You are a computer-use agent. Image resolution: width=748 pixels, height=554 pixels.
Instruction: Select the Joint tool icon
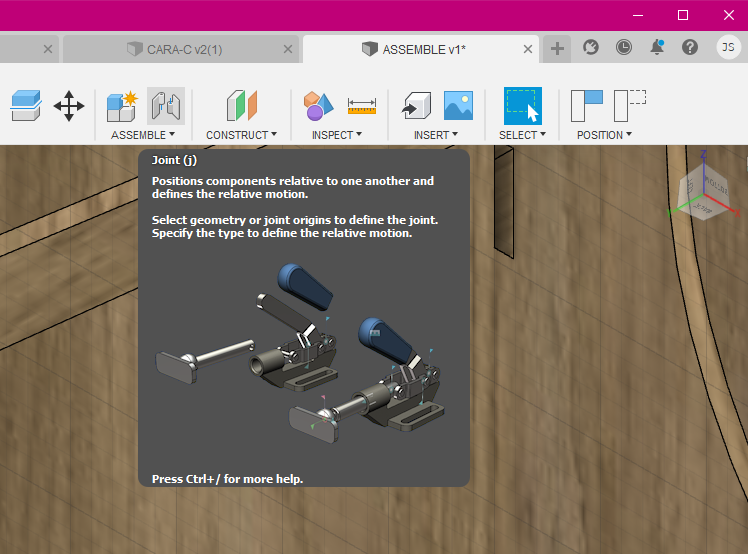point(166,105)
